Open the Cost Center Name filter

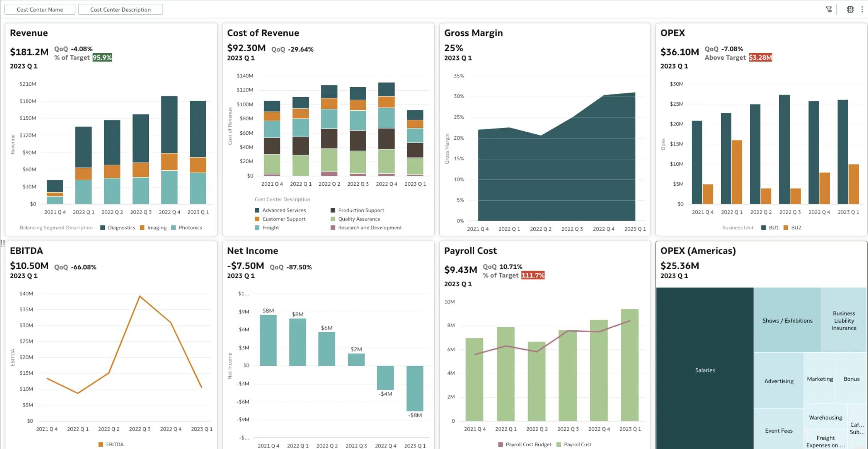(40, 9)
